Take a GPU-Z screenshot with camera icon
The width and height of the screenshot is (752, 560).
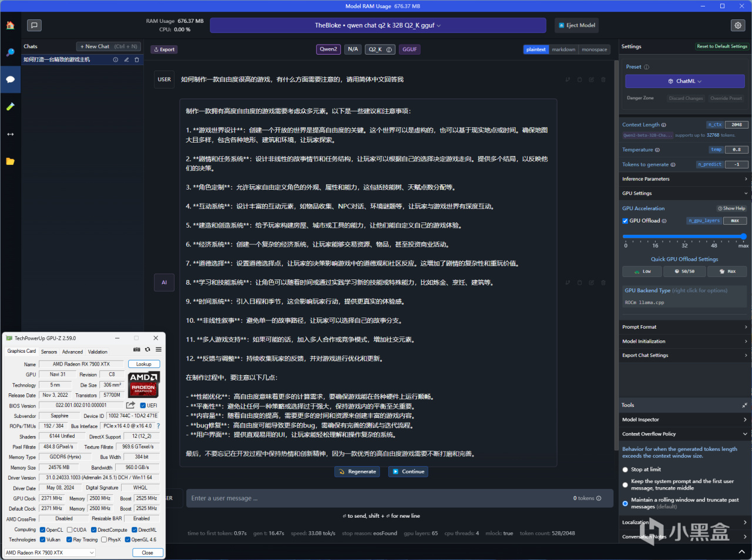click(137, 350)
